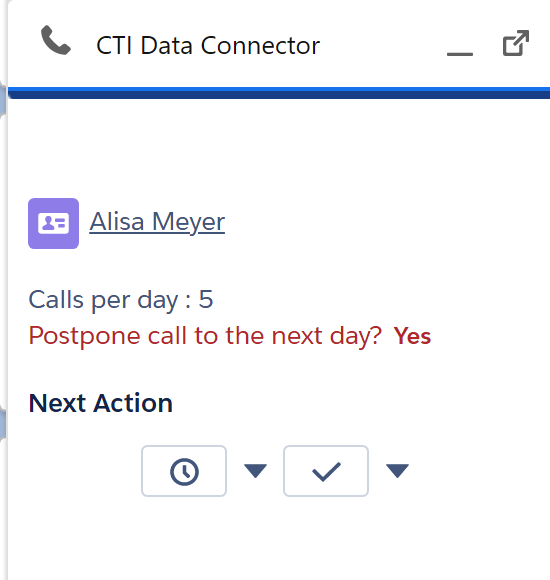Click the clock hands inside postpone button
Screen dimensions: 550x580
[x=185, y=471]
